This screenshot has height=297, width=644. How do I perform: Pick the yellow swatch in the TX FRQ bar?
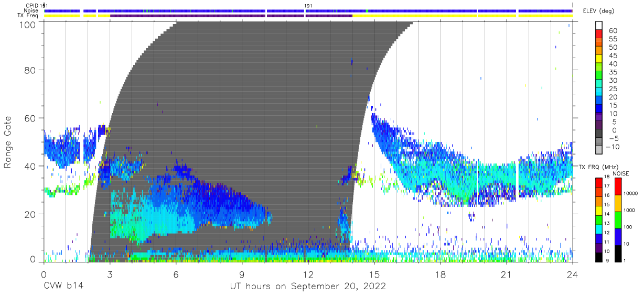[599, 211]
